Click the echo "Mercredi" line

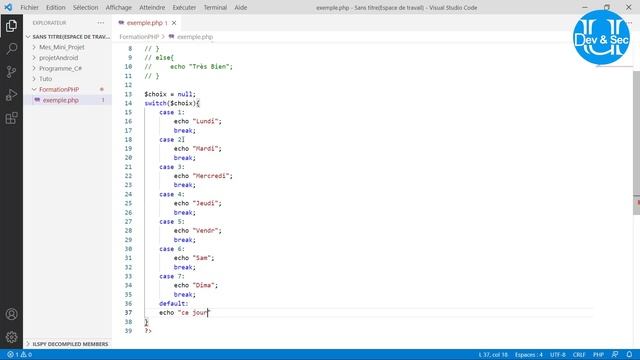click(x=203, y=176)
